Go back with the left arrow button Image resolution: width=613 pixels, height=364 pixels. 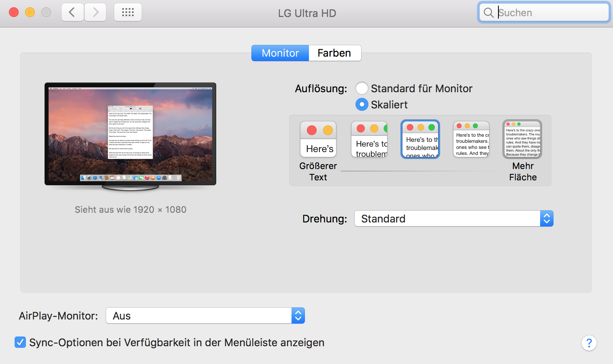click(72, 12)
